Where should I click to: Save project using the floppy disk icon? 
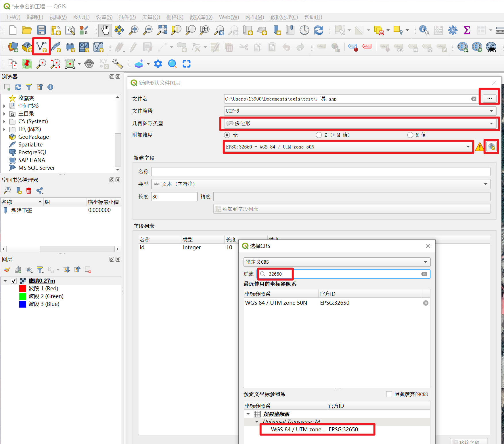click(41, 30)
